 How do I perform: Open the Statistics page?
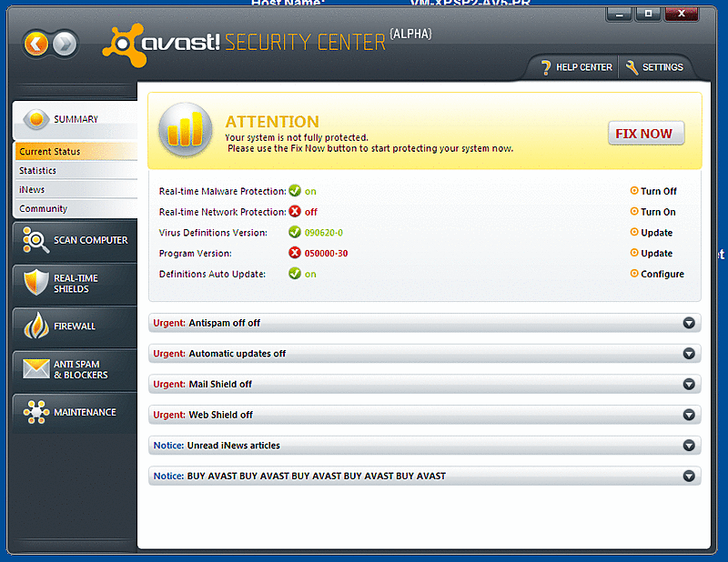tap(76, 170)
